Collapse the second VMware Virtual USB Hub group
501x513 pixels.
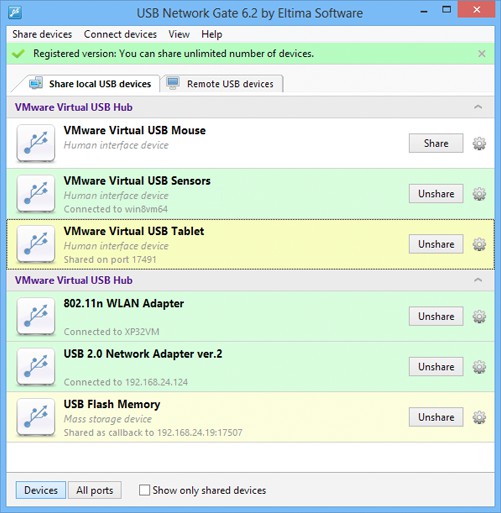click(x=478, y=280)
